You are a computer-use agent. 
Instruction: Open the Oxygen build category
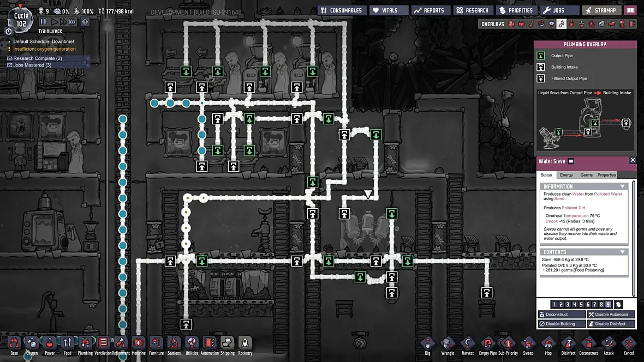pos(32,345)
